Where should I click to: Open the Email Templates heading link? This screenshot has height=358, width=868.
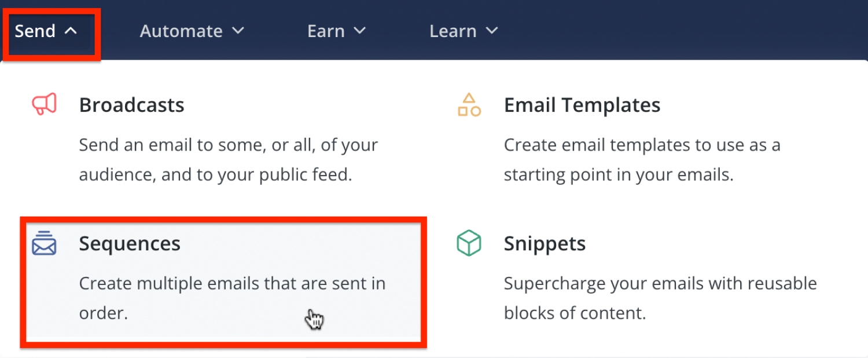point(582,105)
